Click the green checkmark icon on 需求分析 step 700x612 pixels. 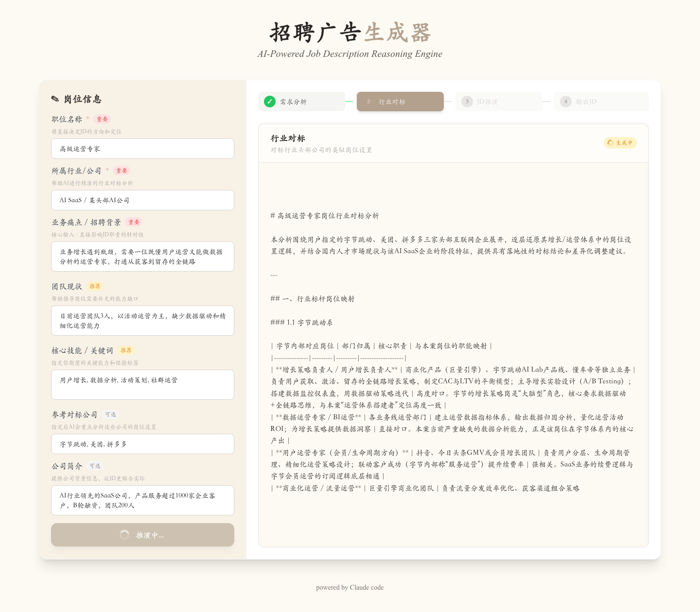[270, 102]
